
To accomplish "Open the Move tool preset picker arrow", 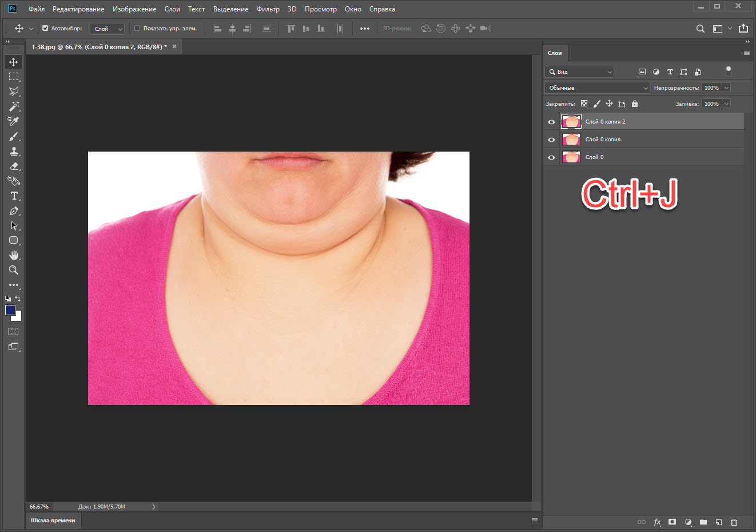I will click(x=31, y=29).
